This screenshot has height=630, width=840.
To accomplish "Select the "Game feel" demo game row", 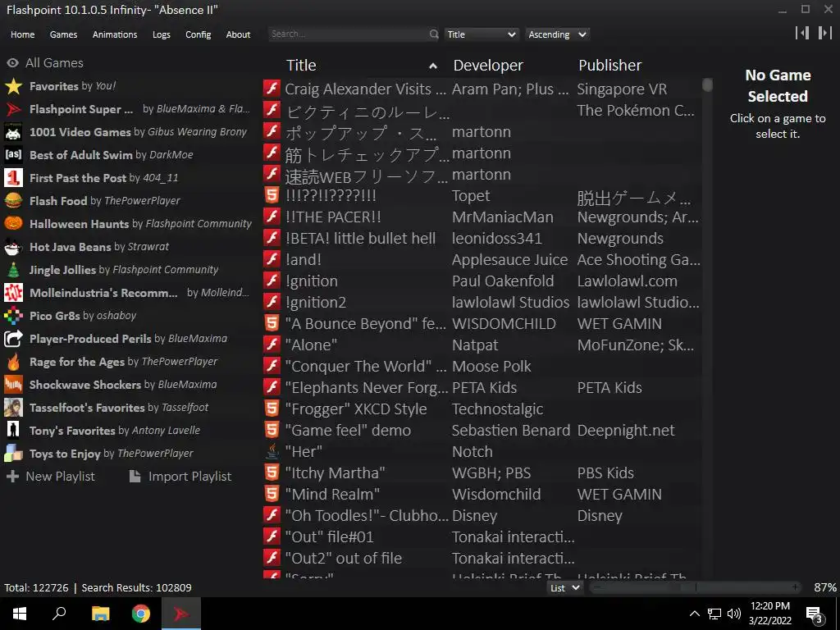I will [x=482, y=430].
